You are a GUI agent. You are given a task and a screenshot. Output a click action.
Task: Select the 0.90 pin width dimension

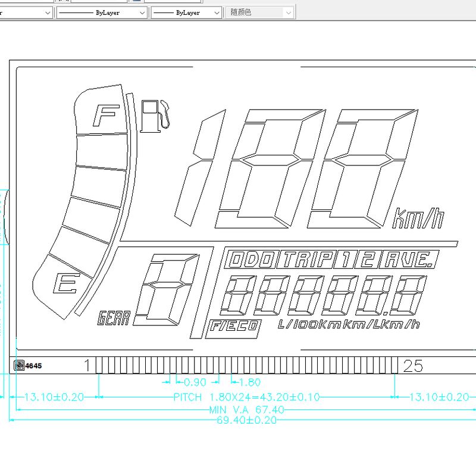[x=195, y=382]
